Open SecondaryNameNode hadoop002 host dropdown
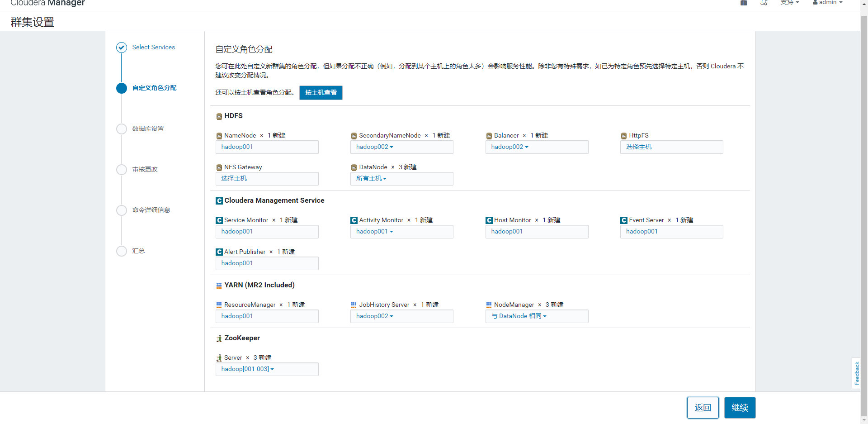The height and width of the screenshot is (424, 868). pos(375,147)
